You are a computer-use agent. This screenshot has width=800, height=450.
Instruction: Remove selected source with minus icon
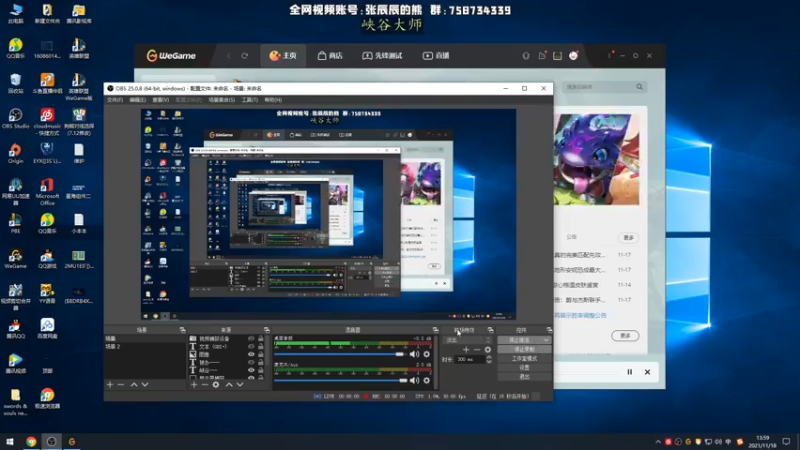click(205, 384)
